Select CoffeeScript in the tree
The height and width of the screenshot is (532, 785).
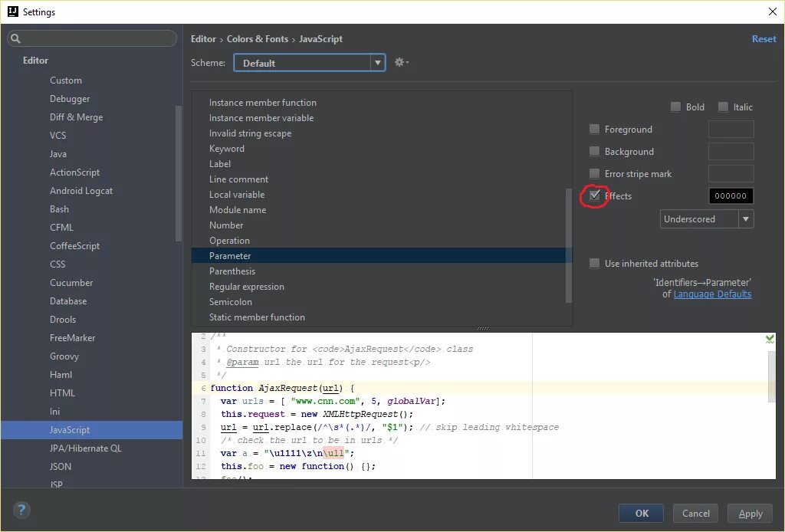74,246
